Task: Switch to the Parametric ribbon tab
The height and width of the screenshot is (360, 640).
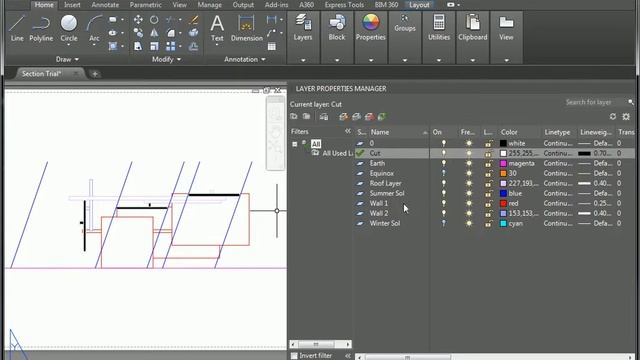Action: 145,5
